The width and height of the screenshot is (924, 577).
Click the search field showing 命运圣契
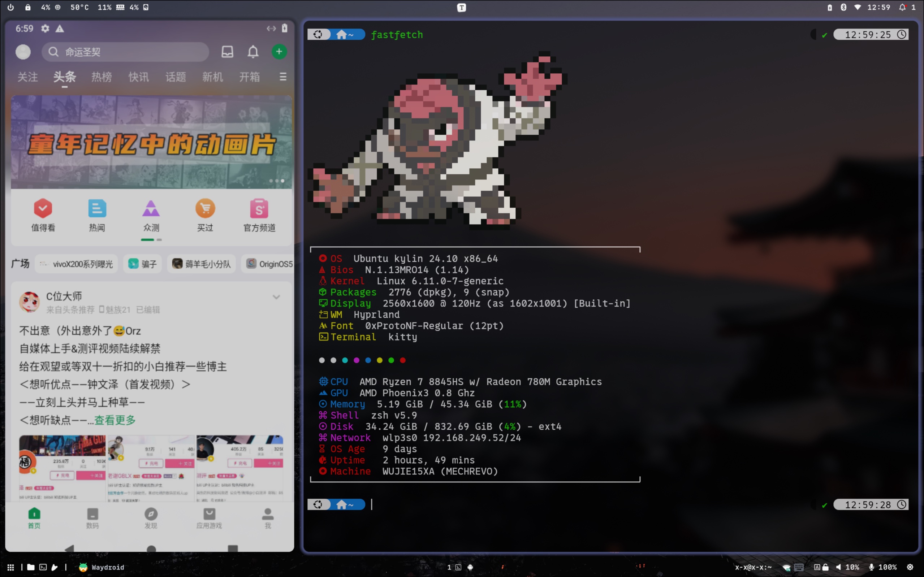(x=125, y=52)
